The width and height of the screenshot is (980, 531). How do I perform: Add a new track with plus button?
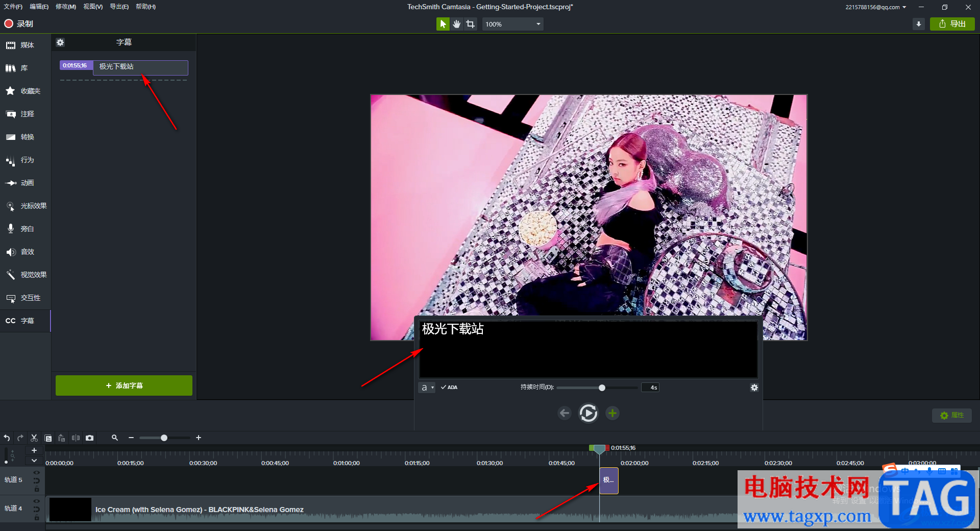click(x=34, y=450)
